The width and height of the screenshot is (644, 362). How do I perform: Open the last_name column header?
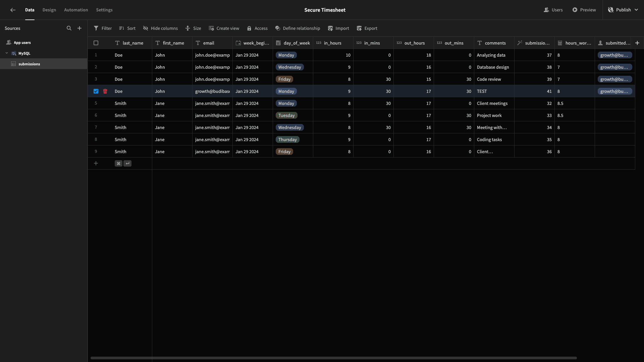[x=132, y=43]
